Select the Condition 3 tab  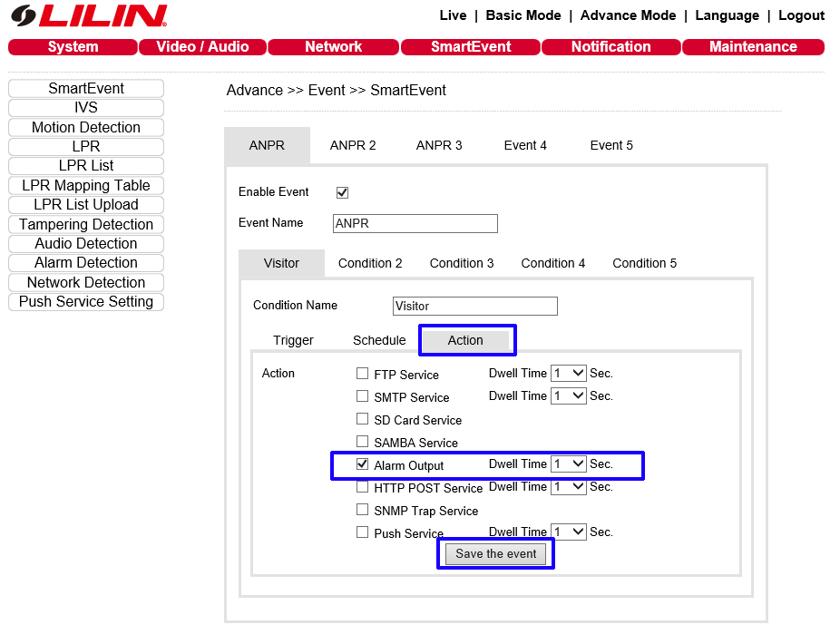[x=462, y=263]
